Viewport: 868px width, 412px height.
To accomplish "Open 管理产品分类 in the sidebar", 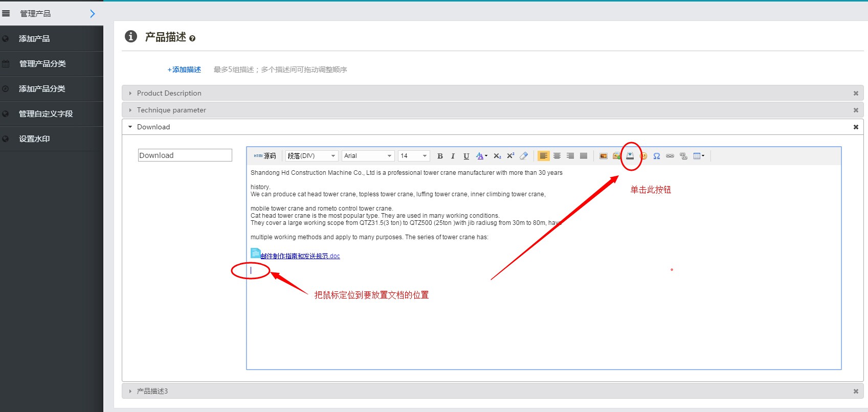I will [x=42, y=64].
